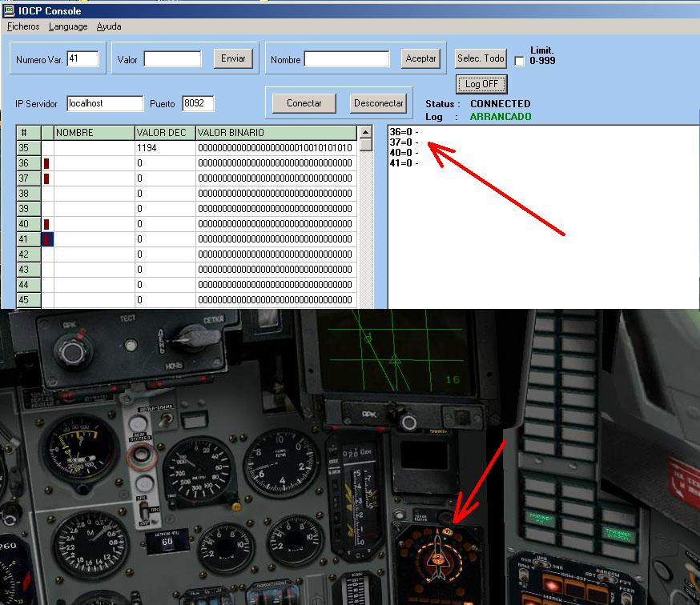Screen dimensions: 700x605
Task: Click the highlighted marker in row 41
Action: (47, 239)
